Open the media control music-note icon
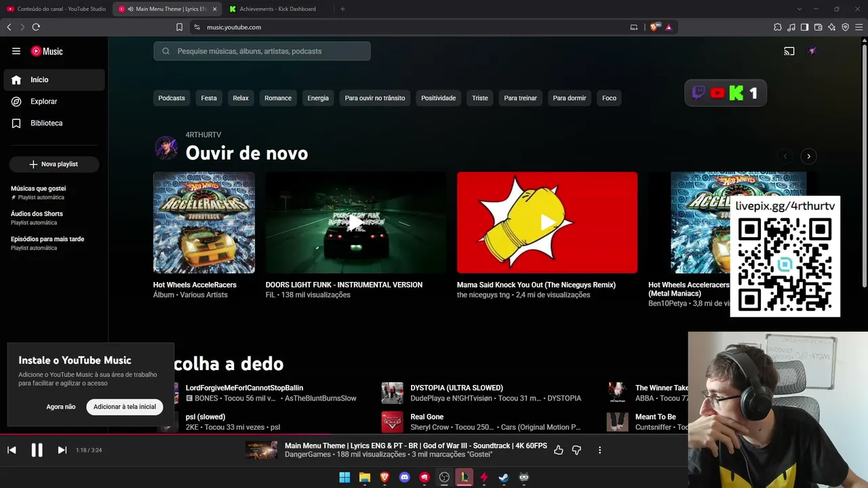Viewport: 868px width, 488px height. point(791,27)
